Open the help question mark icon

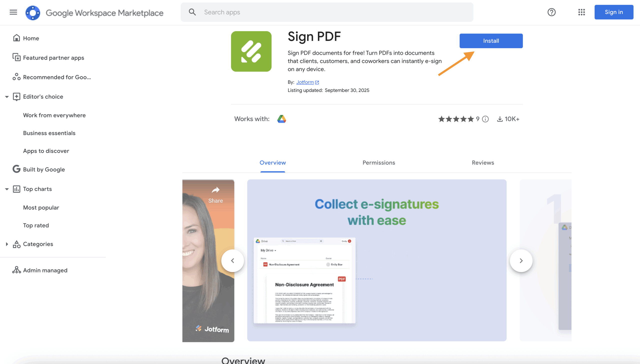[x=551, y=12]
